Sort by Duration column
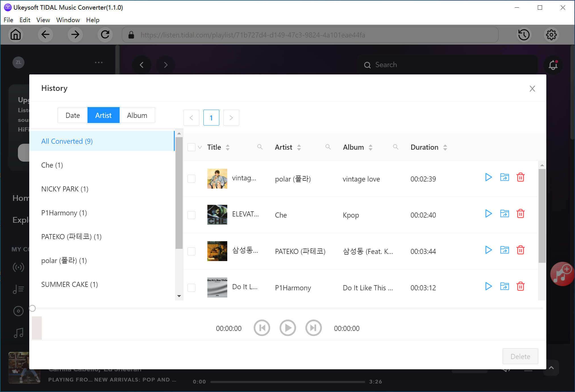The height and width of the screenshot is (392, 575). click(x=445, y=147)
